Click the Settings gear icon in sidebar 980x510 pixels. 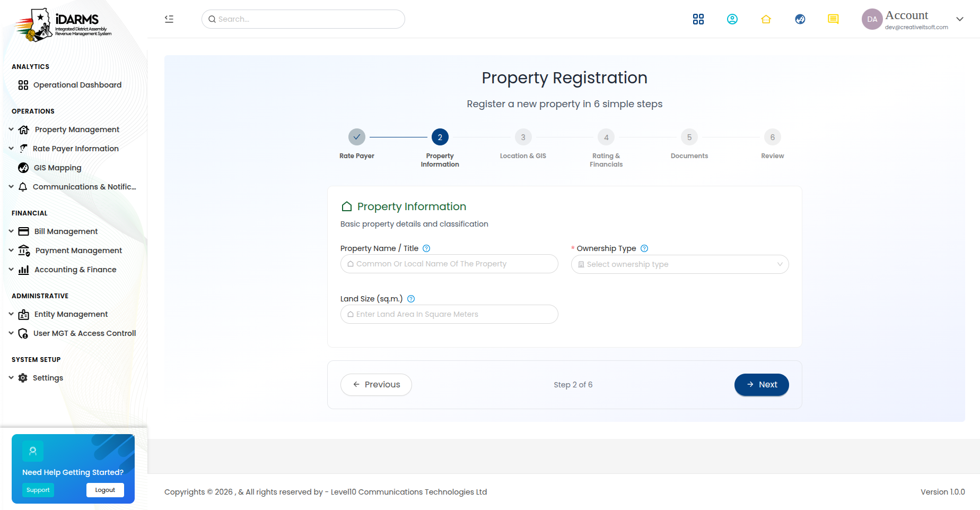click(23, 378)
